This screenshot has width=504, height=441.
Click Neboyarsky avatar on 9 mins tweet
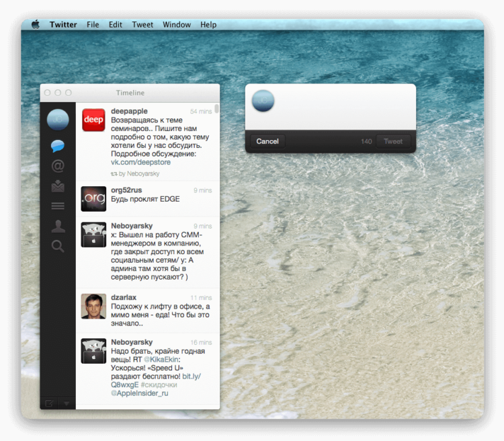click(93, 235)
